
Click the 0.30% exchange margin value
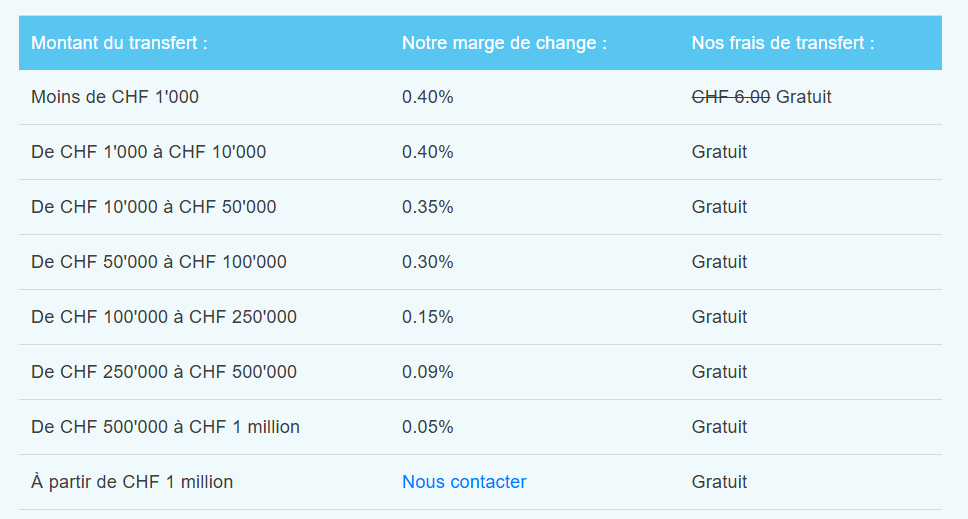coord(428,262)
